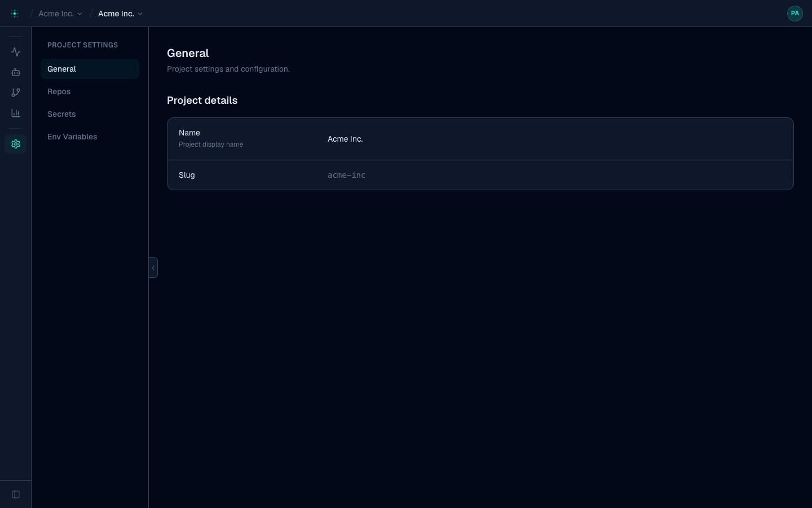812x508 pixels.
Task: Open the PA user avatar menu
Action: pyautogui.click(x=795, y=14)
